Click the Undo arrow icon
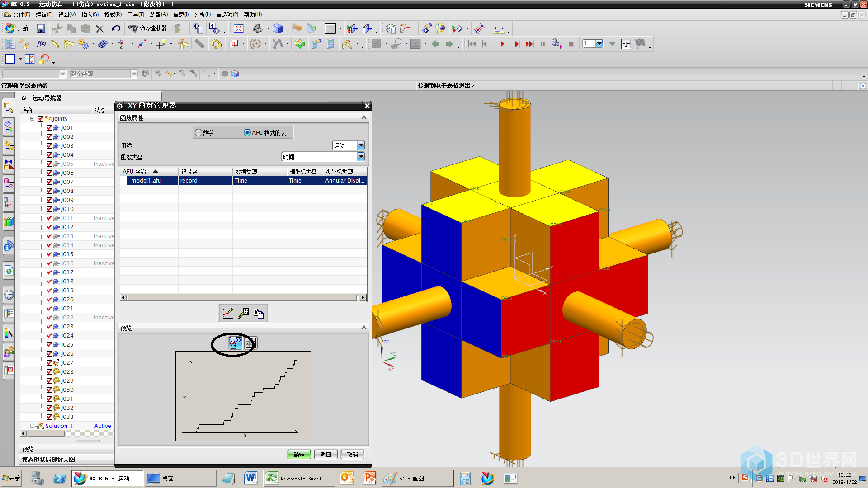The width and height of the screenshot is (868, 488). (x=116, y=29)
